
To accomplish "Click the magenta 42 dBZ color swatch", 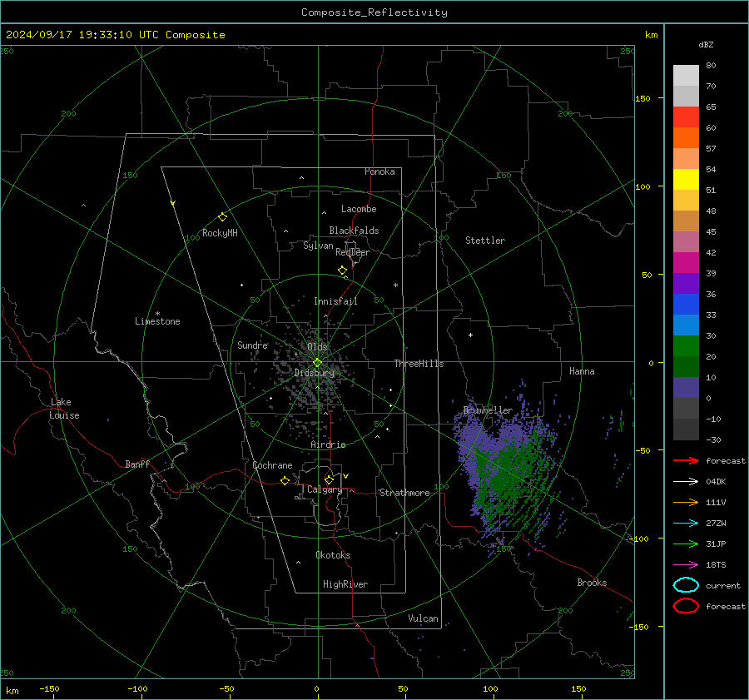I will (686, 263).
